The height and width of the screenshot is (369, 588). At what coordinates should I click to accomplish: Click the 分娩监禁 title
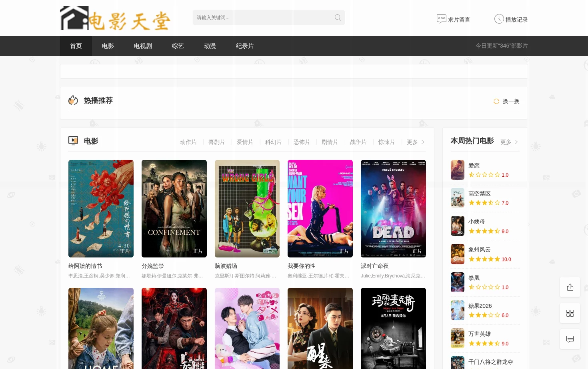point(153,266)
